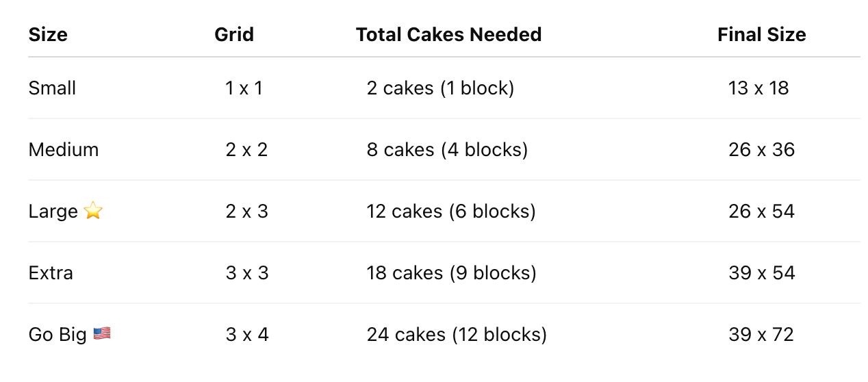
Task: Click the 24 cakes (12 blocks) cell
Action: point(457,335)
